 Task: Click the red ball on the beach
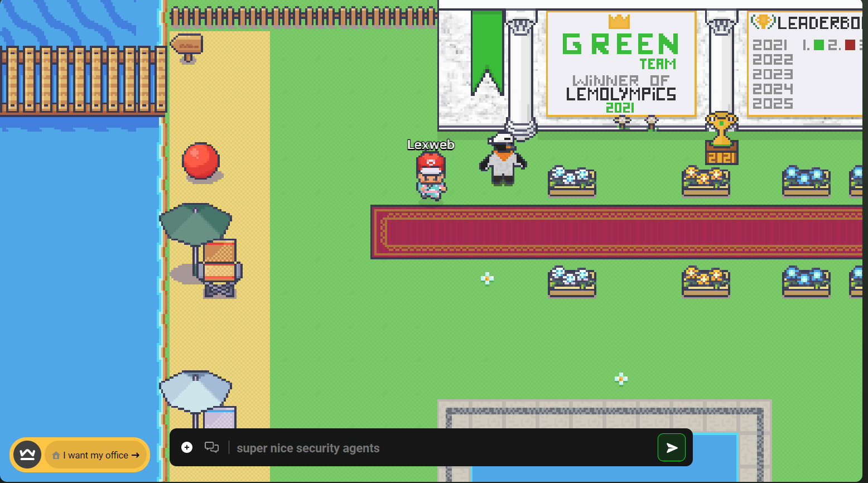[201, 161]
